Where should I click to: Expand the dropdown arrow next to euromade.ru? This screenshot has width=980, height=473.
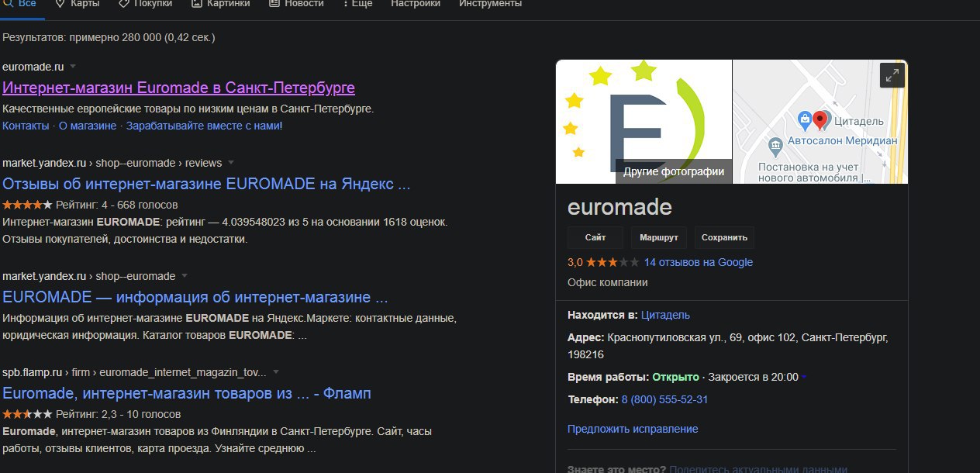[73, 67]
